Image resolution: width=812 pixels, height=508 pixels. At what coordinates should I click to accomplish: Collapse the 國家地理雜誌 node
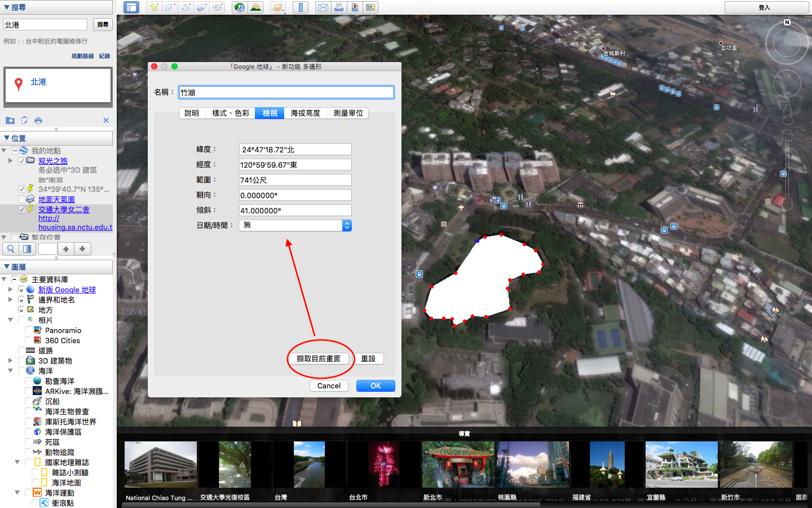coord(17,462)
